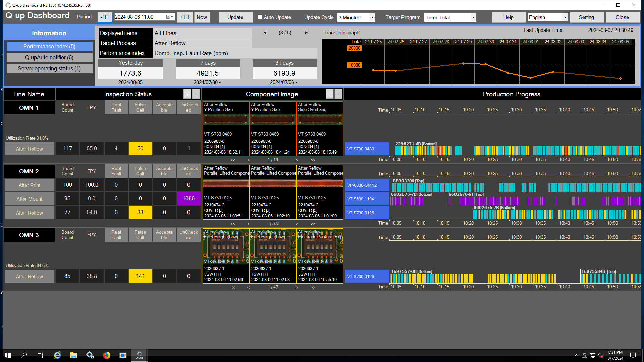Click the OMN 2 UnChecked value 1086
Viewport: 644px width, 362px height.
coord(189,198)
